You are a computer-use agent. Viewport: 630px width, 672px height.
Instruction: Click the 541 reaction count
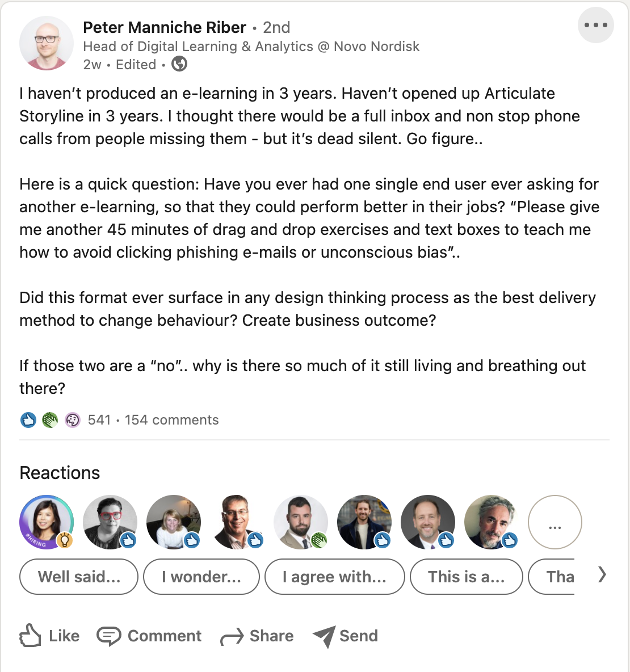pyautogui.click(x=100, y=420)
